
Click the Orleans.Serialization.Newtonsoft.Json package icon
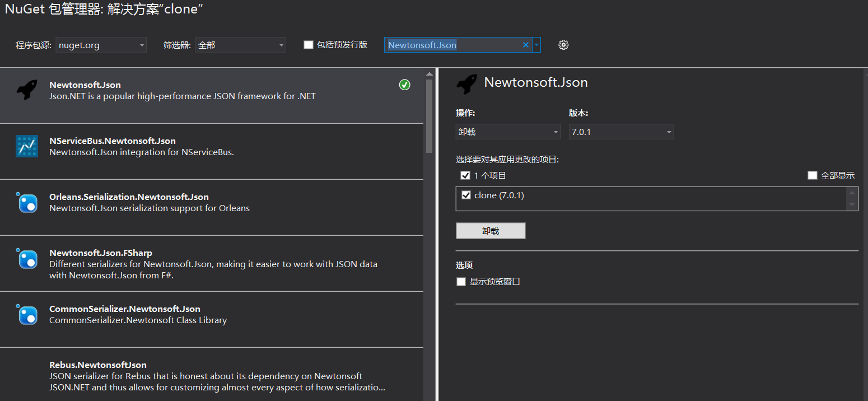(x=27, y=202)
